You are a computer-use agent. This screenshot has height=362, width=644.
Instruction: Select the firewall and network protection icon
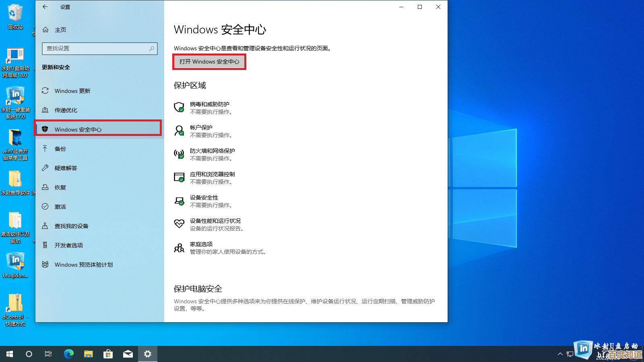179,154
